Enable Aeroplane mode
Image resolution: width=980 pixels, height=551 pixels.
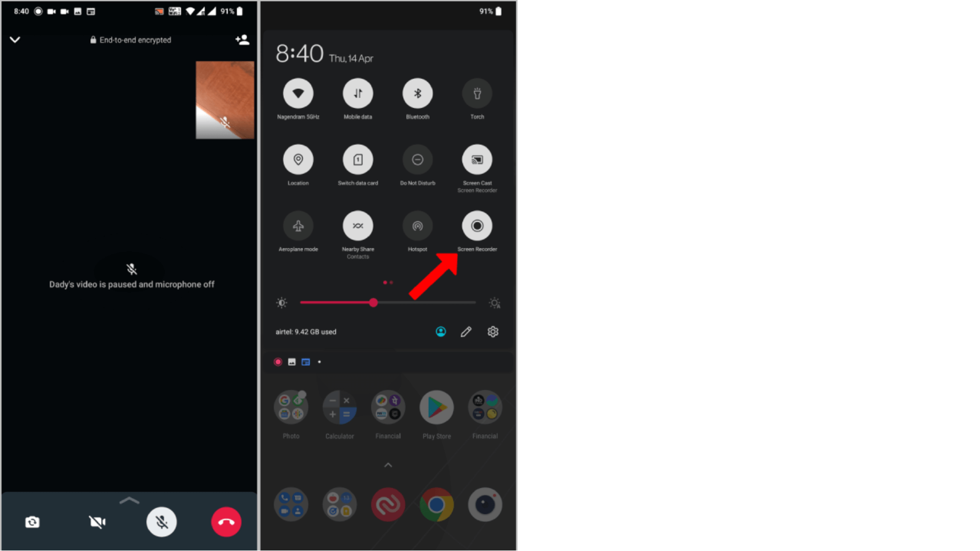(298, 226)
